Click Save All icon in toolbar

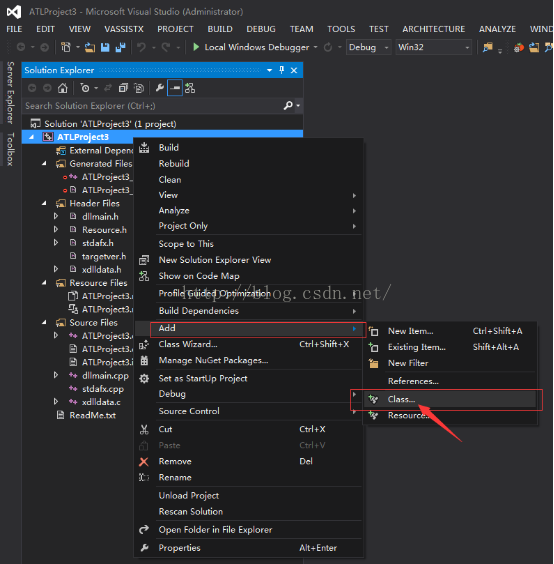coord(120,47)
